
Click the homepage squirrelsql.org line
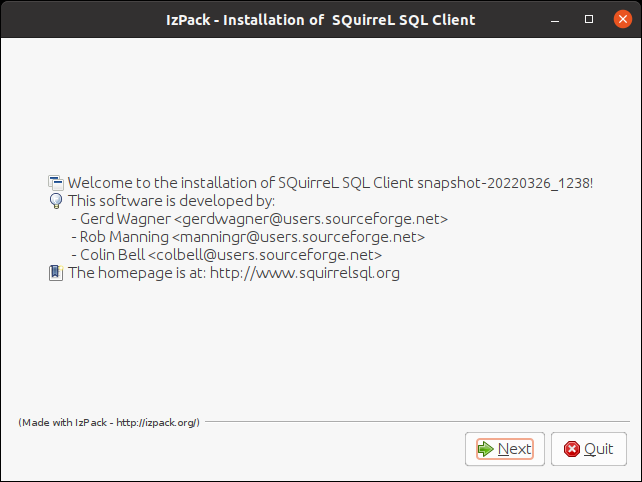[x=234, y=273]
